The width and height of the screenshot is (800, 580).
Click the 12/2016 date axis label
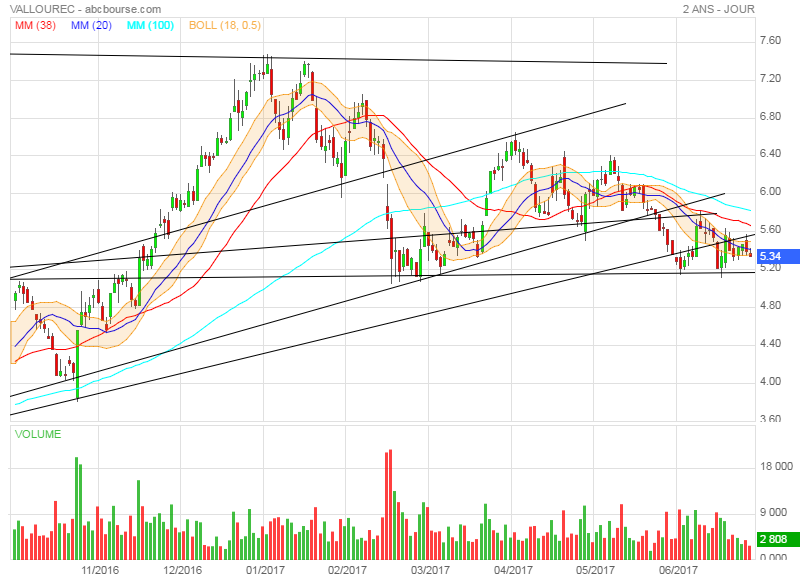pyautogui.click(x=183, y=570)
